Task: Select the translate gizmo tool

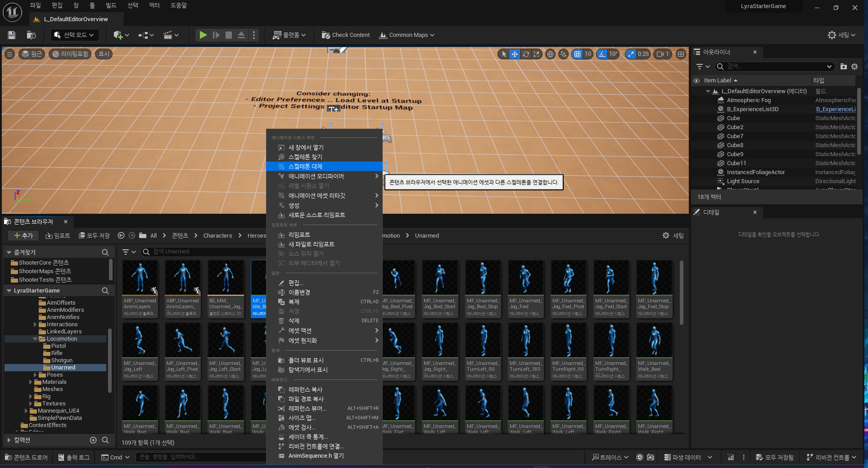Action: pyautogui.click(x=515, y=54)
